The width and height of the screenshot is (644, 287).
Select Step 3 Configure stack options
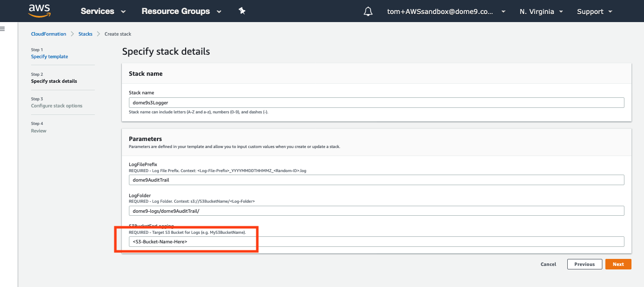click(x=57, y=106)
